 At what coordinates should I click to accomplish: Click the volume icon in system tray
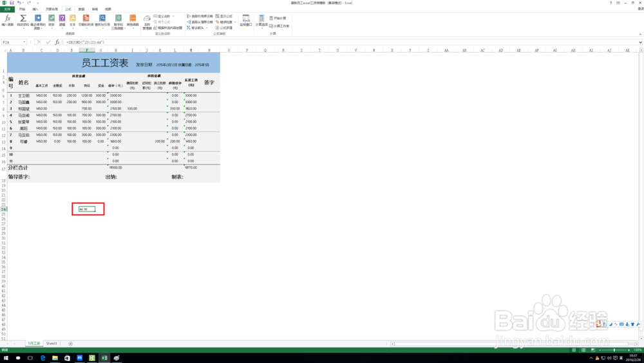coord(609,358)
